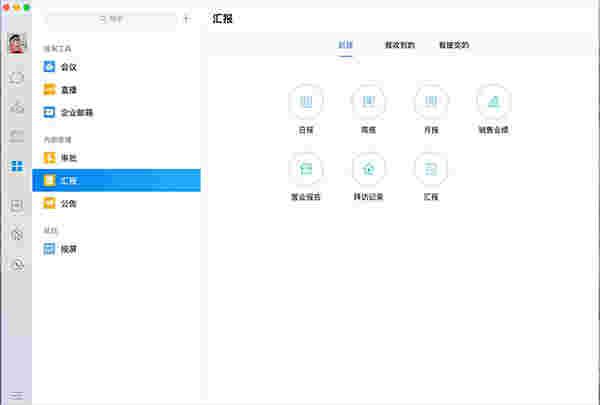Open Messages from the left sidebar
This screenshot has width=600, height=405.
tap(16, 77)
